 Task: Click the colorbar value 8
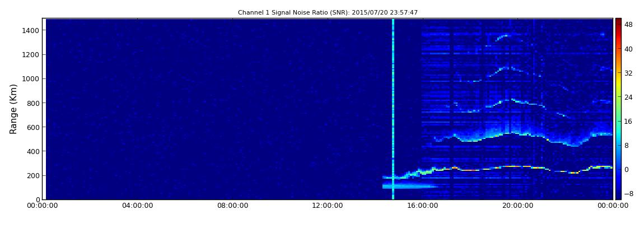tap(627, 146)
